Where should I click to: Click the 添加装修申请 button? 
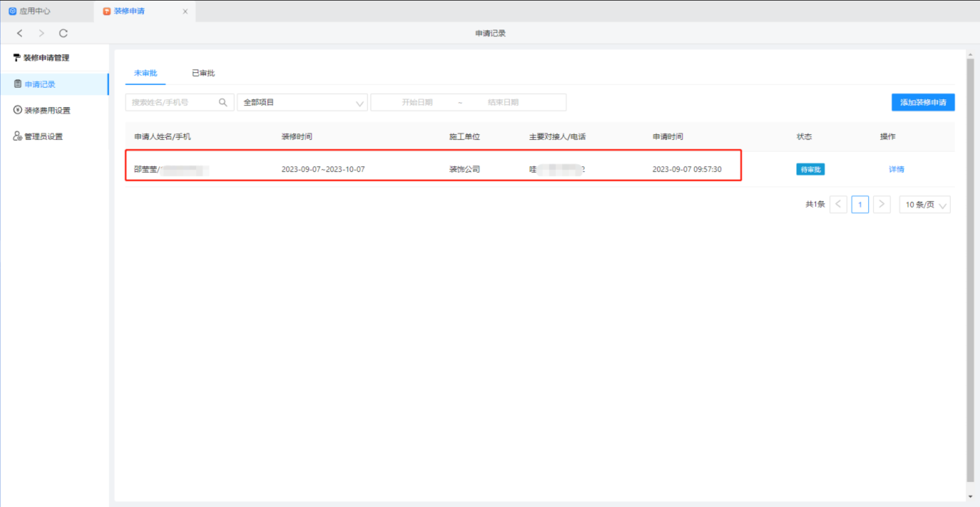click(923, 103)
